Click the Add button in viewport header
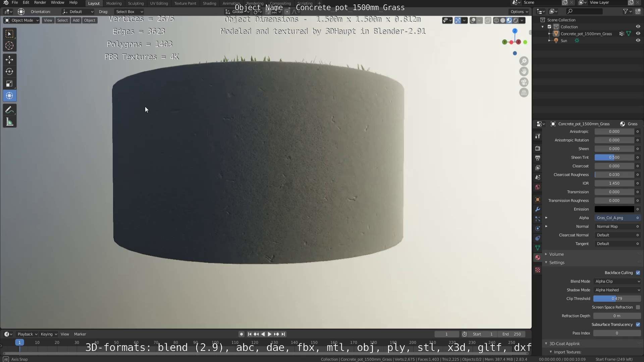The height and width of the screenshot is (362, 644). point(76,20)
